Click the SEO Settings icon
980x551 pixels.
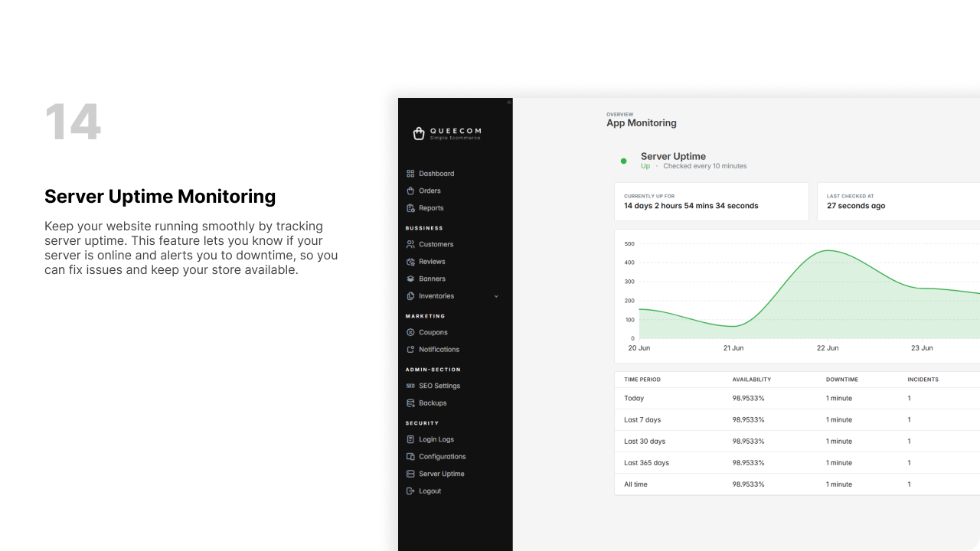[x=410, y=386]
